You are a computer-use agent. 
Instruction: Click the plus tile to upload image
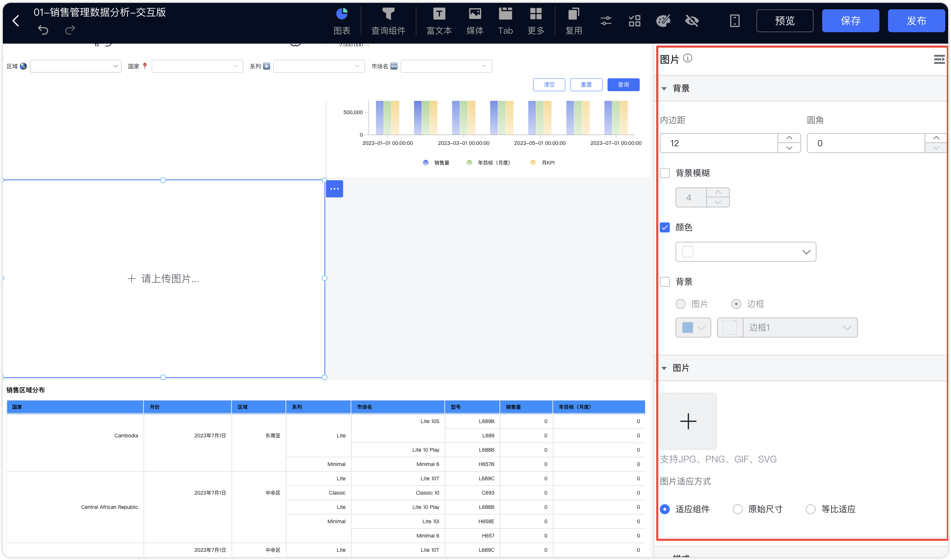point(688,421)
